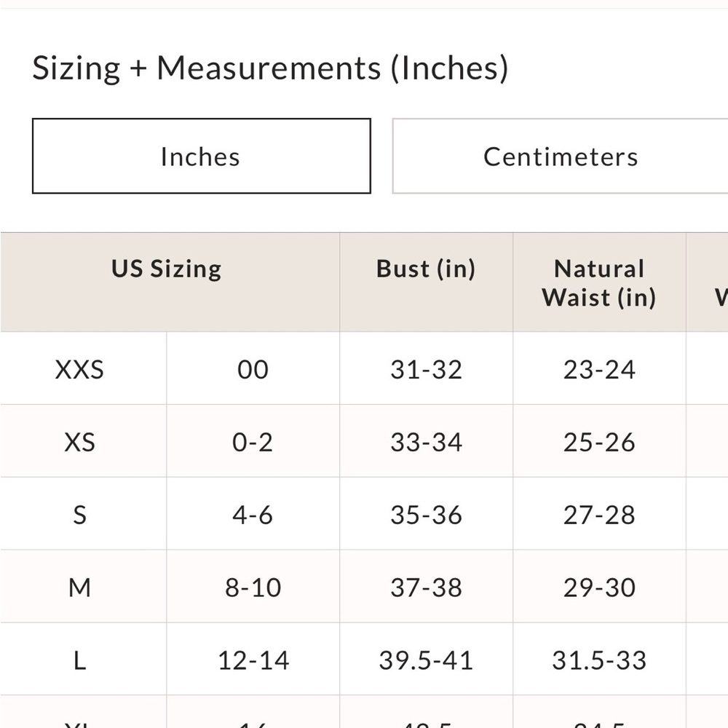
Task: Click the Natural Waist (in) header
Action: coord(599,282)
